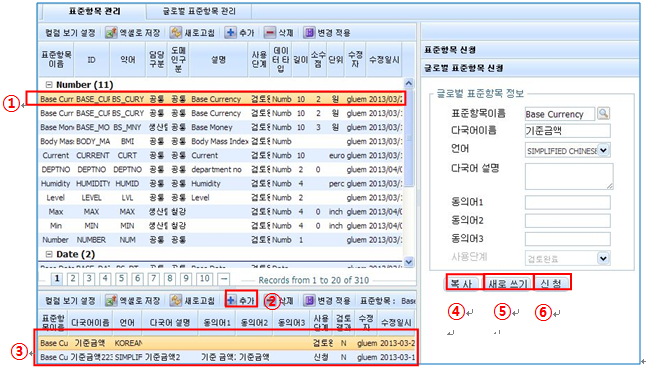
Task: Open the 언어 language dropdown
Action: pos(603,150)
